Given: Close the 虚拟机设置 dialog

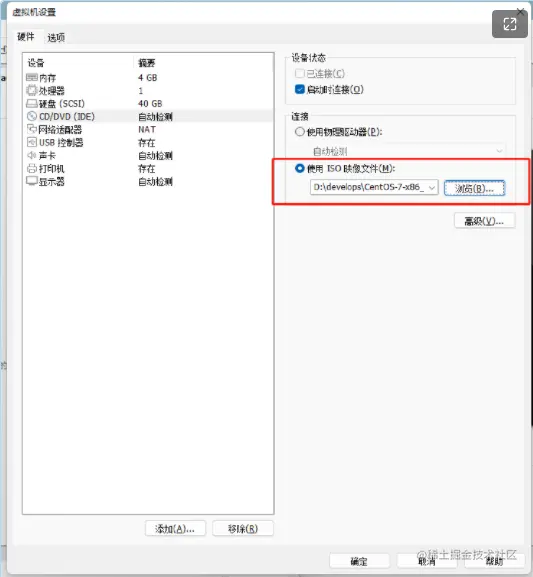Looking at the screenshot, I should (x=520, y=12).
